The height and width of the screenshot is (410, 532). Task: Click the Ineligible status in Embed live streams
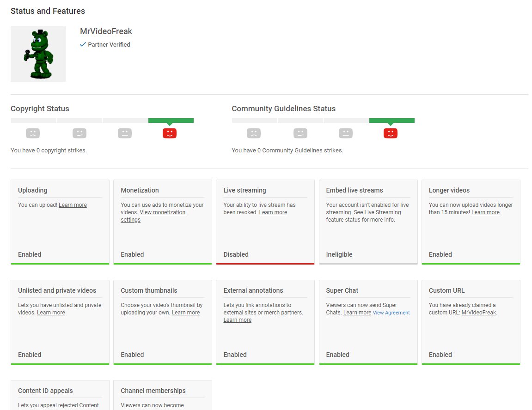pos(339,254)
